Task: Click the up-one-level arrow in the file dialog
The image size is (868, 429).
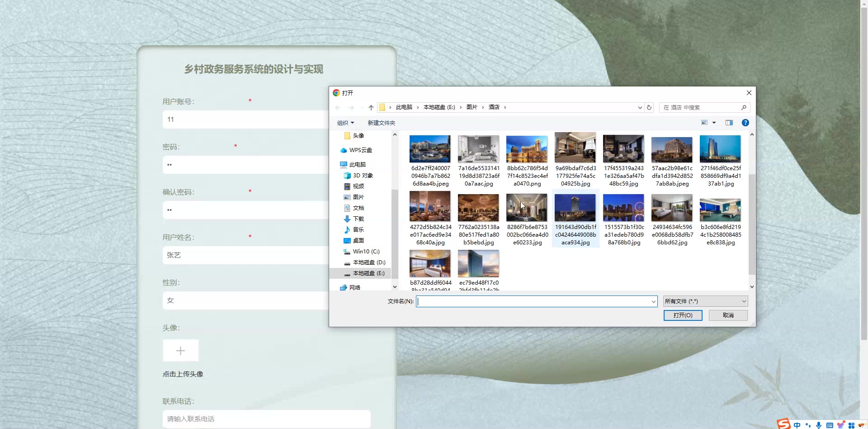Action: (x=371, y=108)
